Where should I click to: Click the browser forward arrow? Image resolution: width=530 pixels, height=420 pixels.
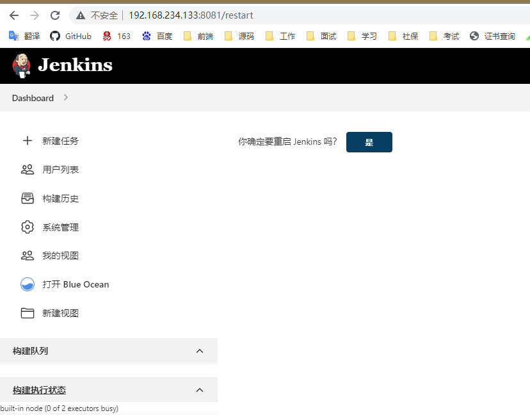click(35, 15)
